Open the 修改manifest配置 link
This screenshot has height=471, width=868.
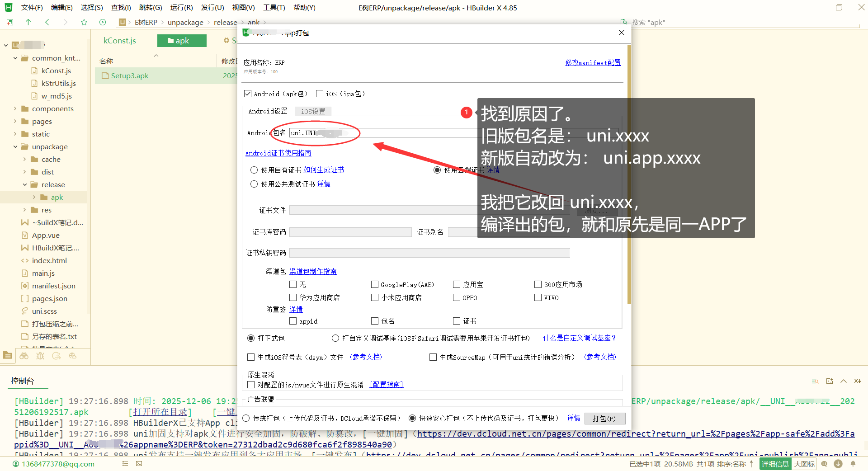tap(593, 63)
